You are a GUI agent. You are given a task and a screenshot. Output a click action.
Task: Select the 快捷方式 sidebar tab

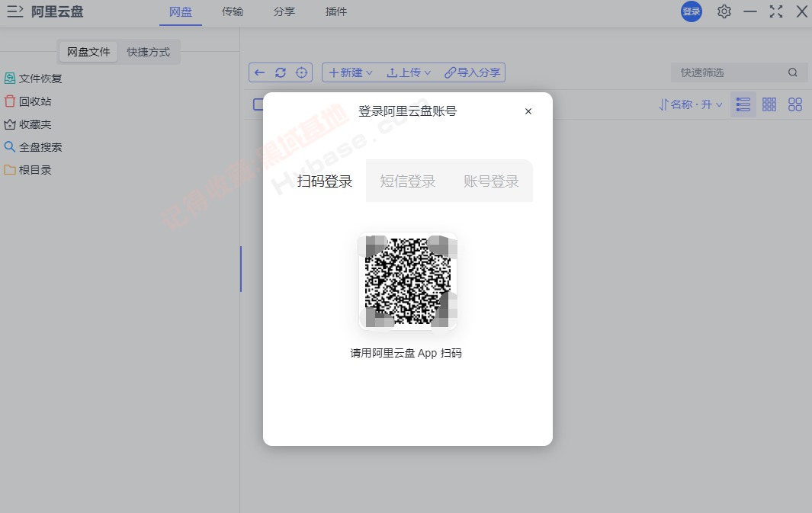pos(149,52)
